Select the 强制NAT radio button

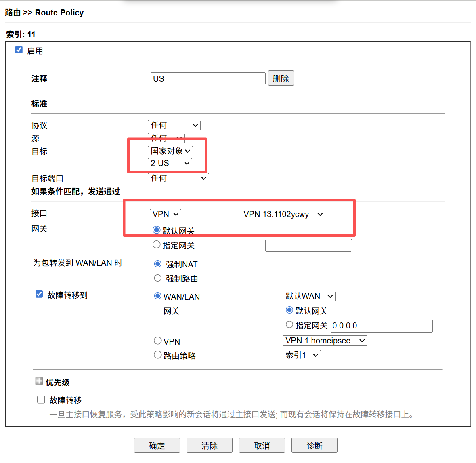[157, 264]
